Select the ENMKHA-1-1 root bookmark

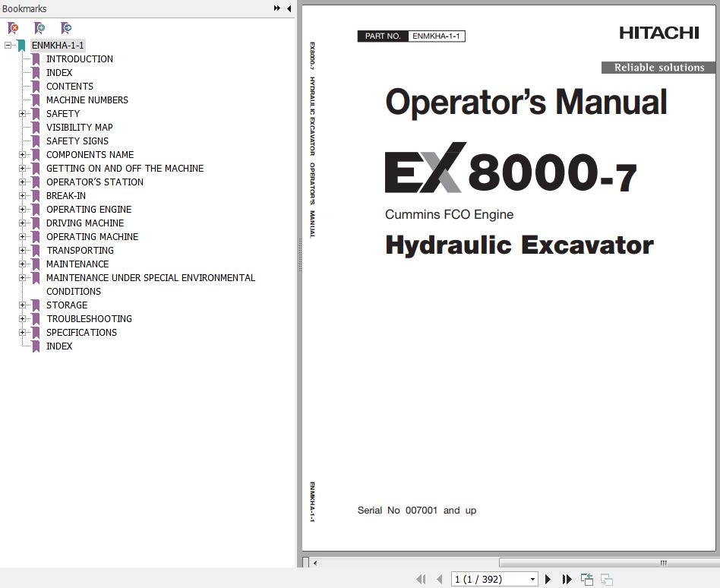(x=58, y=45)
